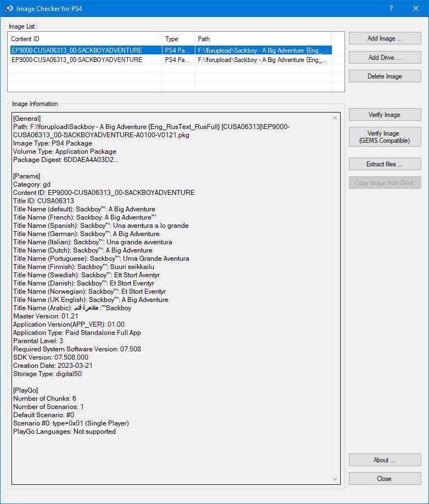Sort list by Path column header
429x504 pixels.
point(263,39)
